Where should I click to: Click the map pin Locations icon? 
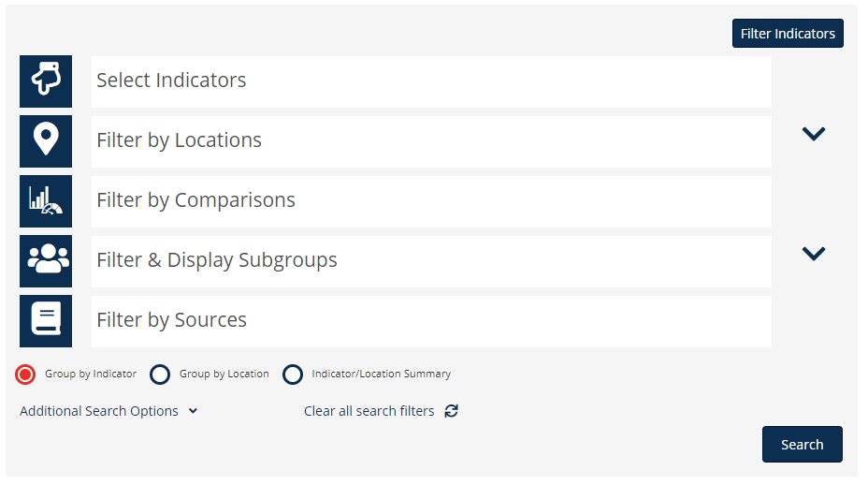[x=46, y=140]
